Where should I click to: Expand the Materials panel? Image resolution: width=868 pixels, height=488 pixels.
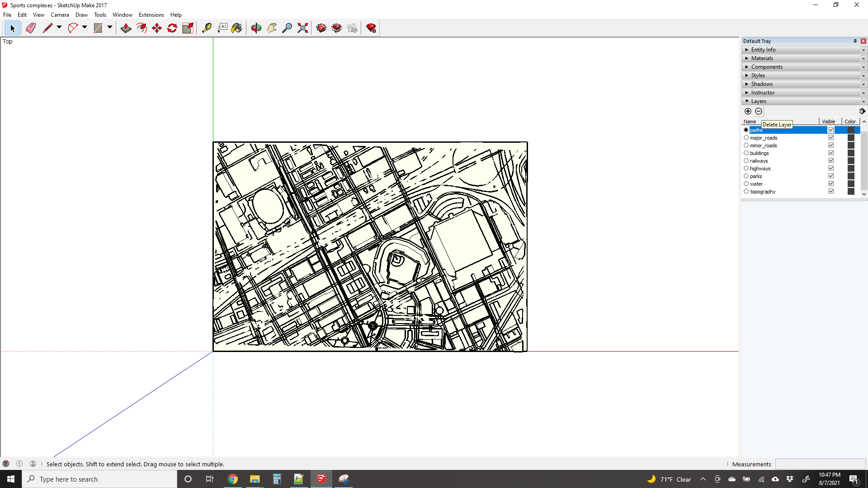801,58
